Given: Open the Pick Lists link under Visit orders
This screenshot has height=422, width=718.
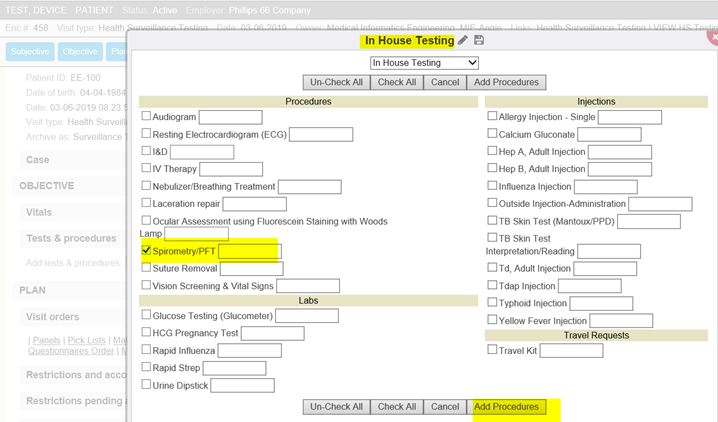Looking at the screenshot, I should (86, 341).
